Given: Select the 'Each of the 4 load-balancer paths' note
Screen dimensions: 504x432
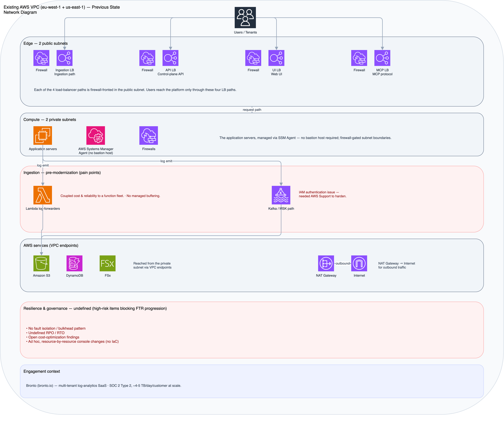Looking at the screenshot, I should point(135,90).
